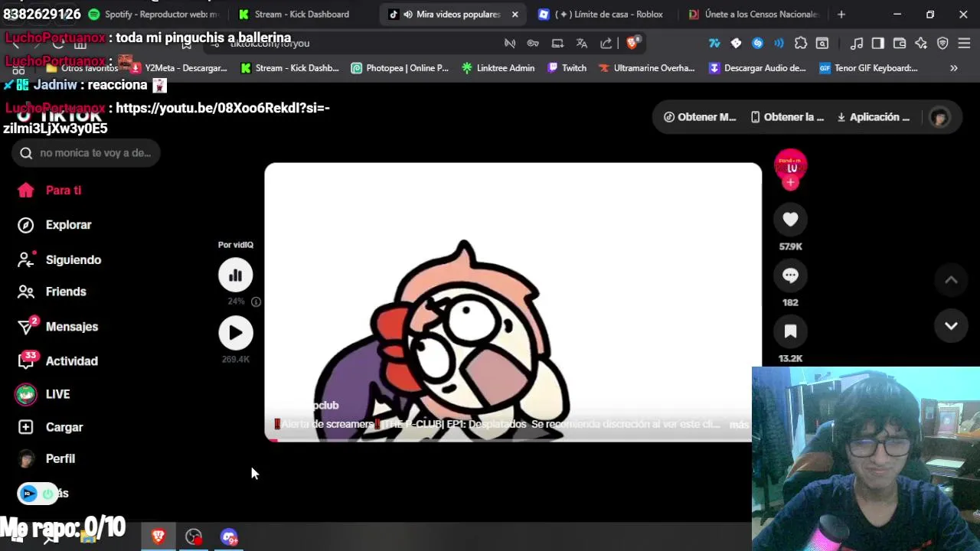Open the browser hamburger menu
This screenshot has width=980, height=551.
click(x=964, y=44)
